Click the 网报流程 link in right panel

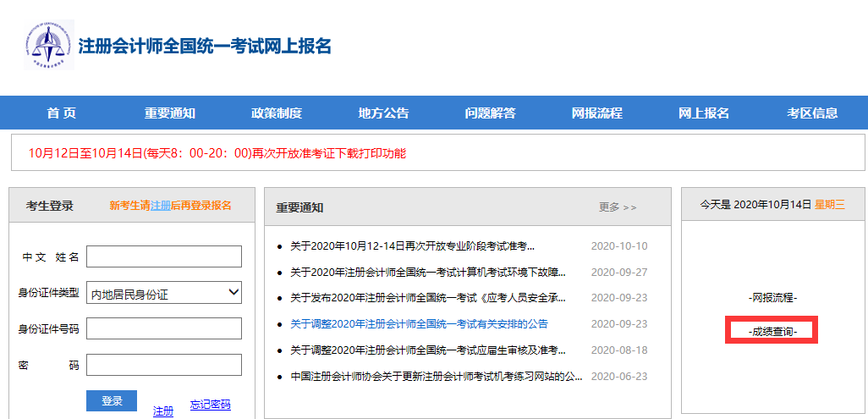[x=772, y=298]
